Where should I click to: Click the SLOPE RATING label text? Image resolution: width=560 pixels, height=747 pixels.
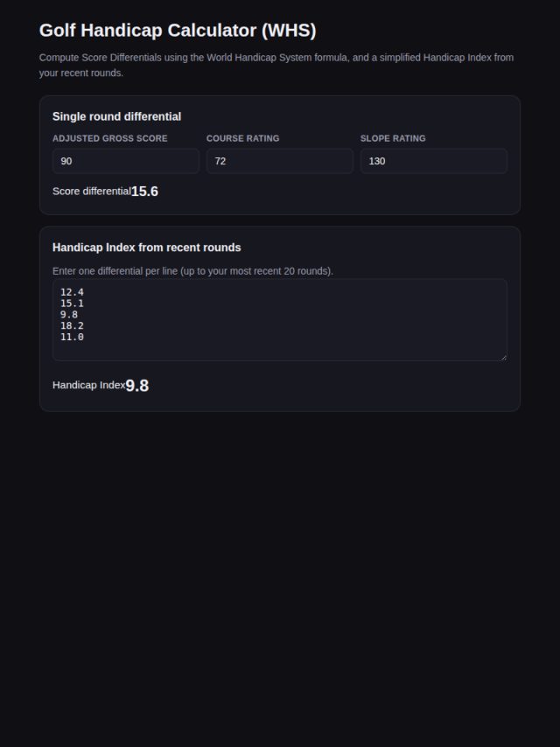pyautogui.click(x=393, y=138)
